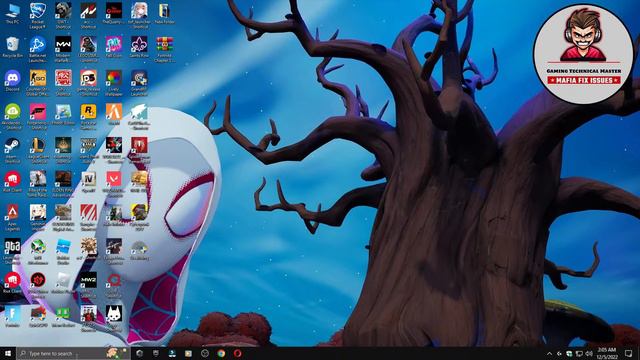Open the acc racing shortcut icon
This screenshot has width=640, height=360.
click(88, 16)
